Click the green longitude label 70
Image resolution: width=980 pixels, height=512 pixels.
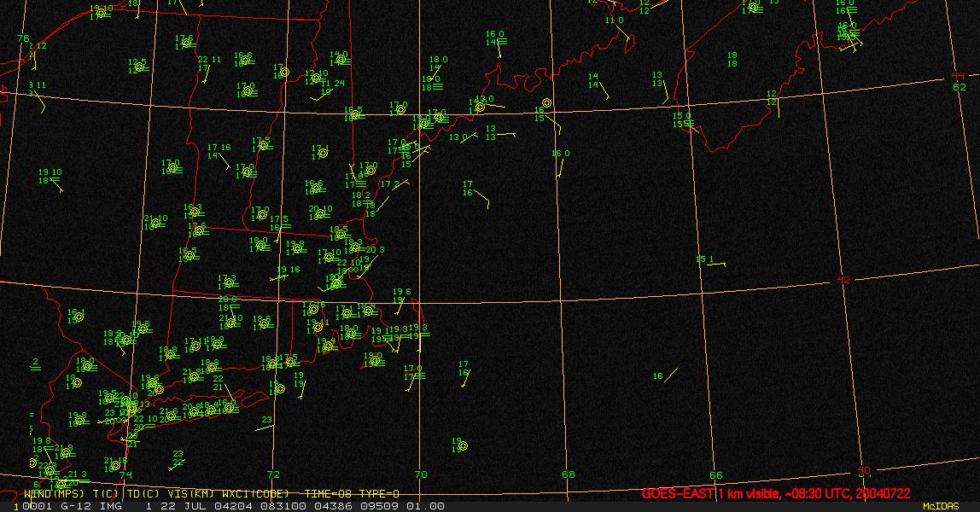[421, 474]
